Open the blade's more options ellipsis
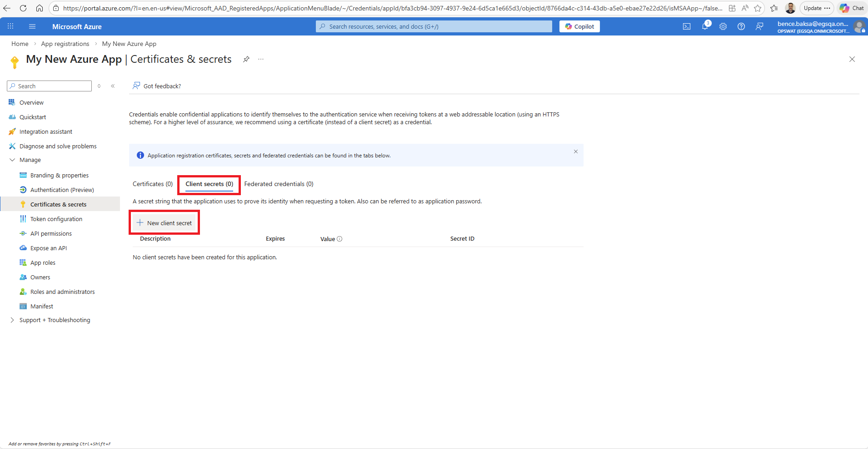 (x=261, y=59)
